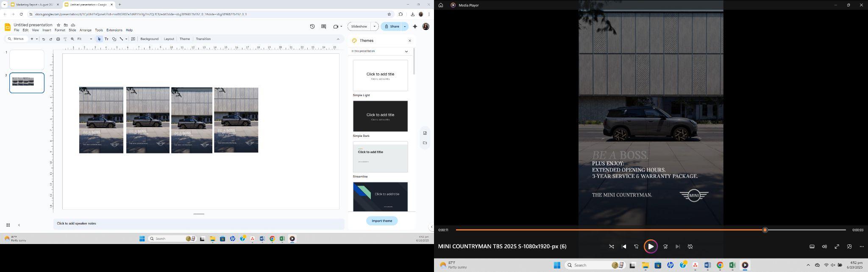Play the video in Media Player
This screenshot has width=868, height=272.
pyautogui.click(x=651, y=247)
